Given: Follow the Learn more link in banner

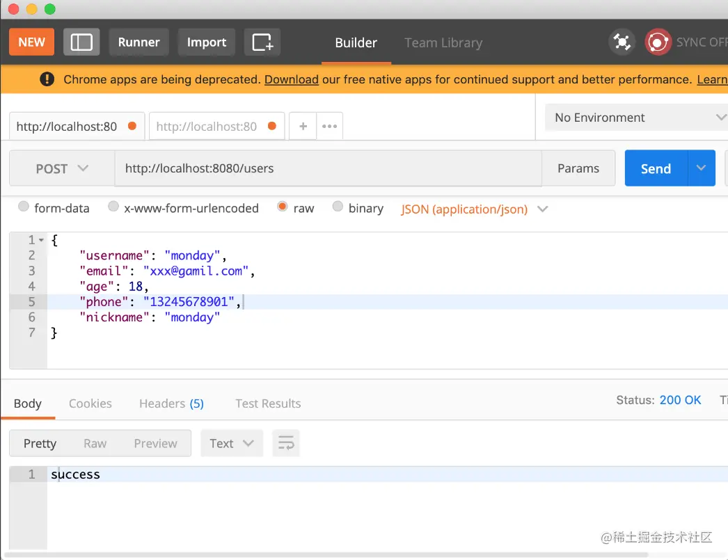Looking at the screenshot, I should tap(712, 79).
